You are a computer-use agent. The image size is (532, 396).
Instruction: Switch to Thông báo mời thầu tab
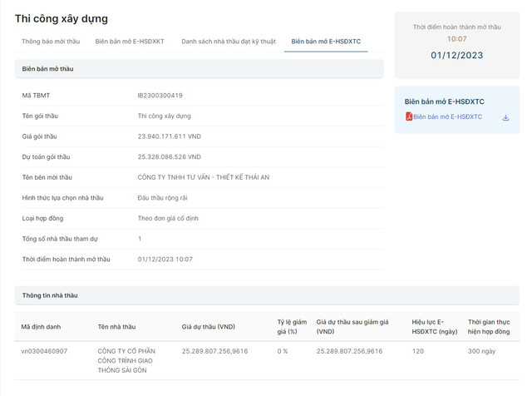tap(51, 42)
